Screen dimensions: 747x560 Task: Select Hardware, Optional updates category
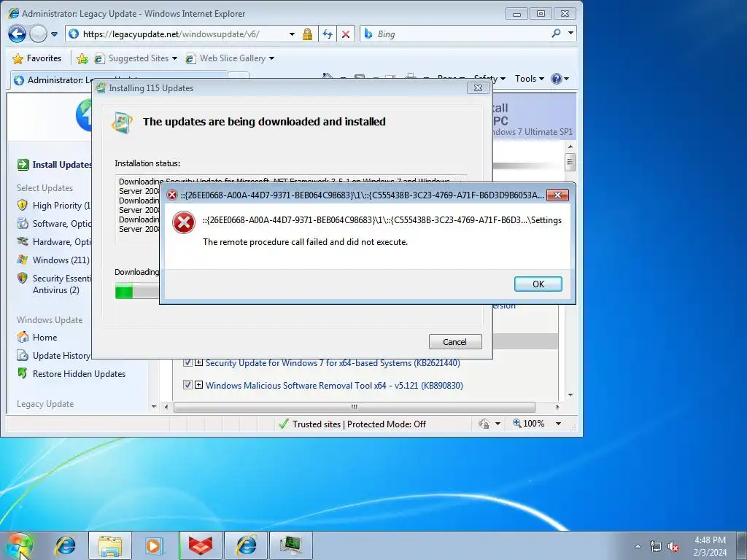click(54, 242)
